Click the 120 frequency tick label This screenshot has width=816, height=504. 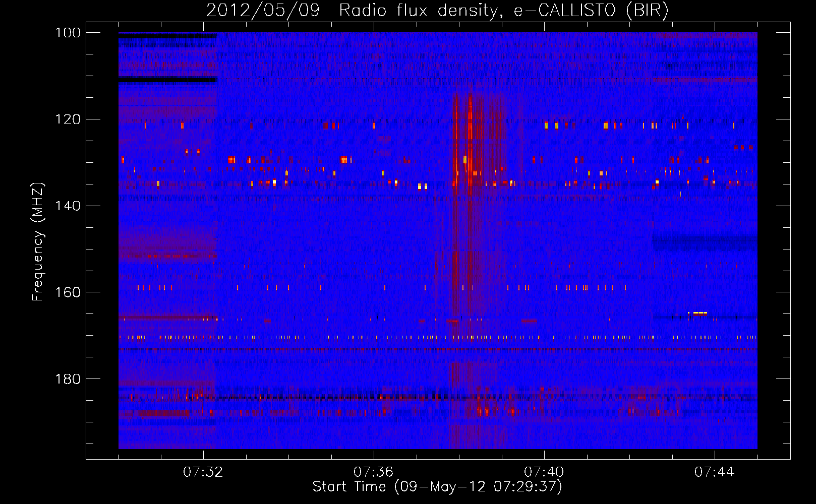[x=68, y=119]
